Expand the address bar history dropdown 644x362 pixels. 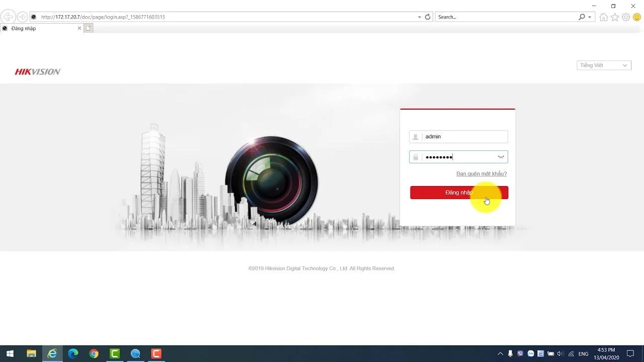(420, 17)
